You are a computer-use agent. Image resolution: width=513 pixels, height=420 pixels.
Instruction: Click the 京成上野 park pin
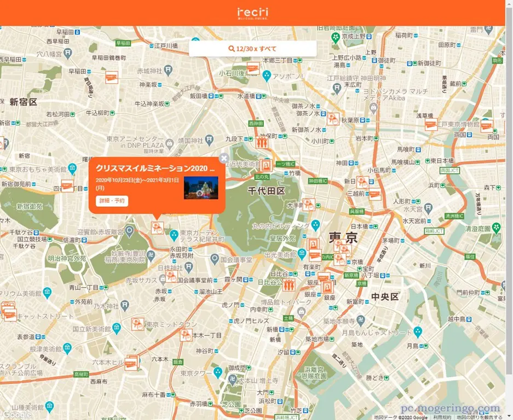(x=336, y=38)
